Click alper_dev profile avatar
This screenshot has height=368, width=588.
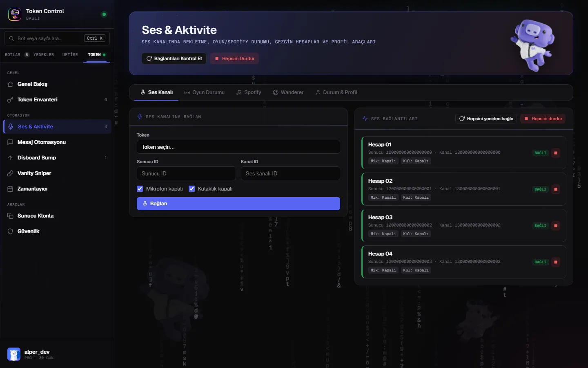[14, 354]
